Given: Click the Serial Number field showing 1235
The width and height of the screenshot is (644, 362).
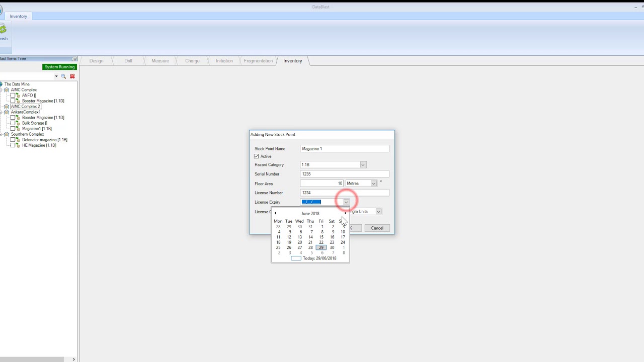Looking at the screenshot, I should (x=345, y=174).
